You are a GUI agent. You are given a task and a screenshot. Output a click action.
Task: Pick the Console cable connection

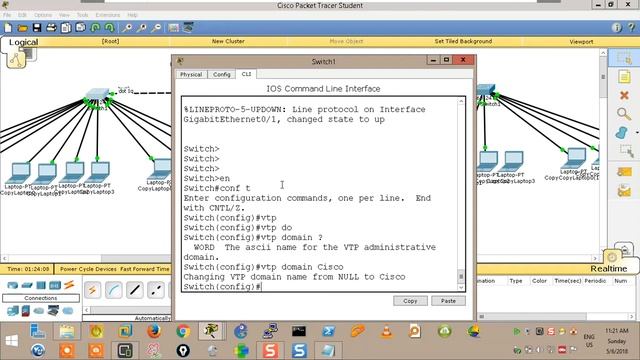click(x=113, y=290)
